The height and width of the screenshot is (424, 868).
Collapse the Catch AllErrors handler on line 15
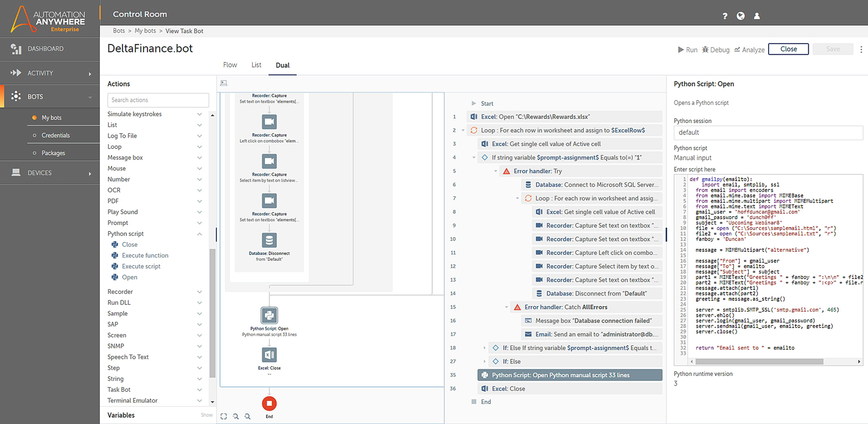pos(506,307)
